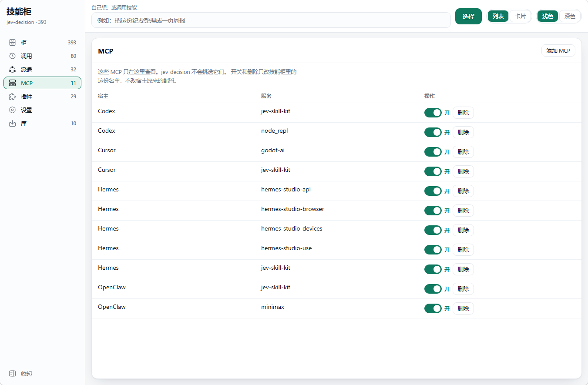
Task: Click the server icon beside MCP
Action: 12,83
